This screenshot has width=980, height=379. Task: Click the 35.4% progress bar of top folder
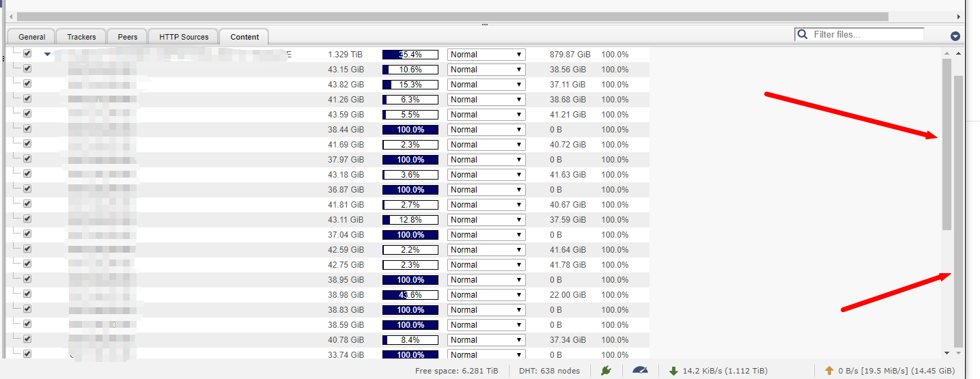point(410,55)
